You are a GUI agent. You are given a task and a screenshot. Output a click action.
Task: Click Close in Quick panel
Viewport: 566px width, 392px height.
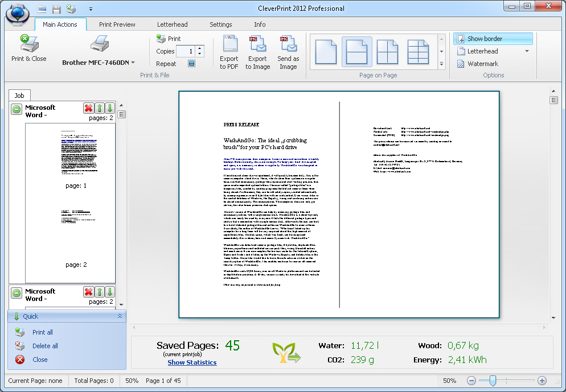pos(40,360)
